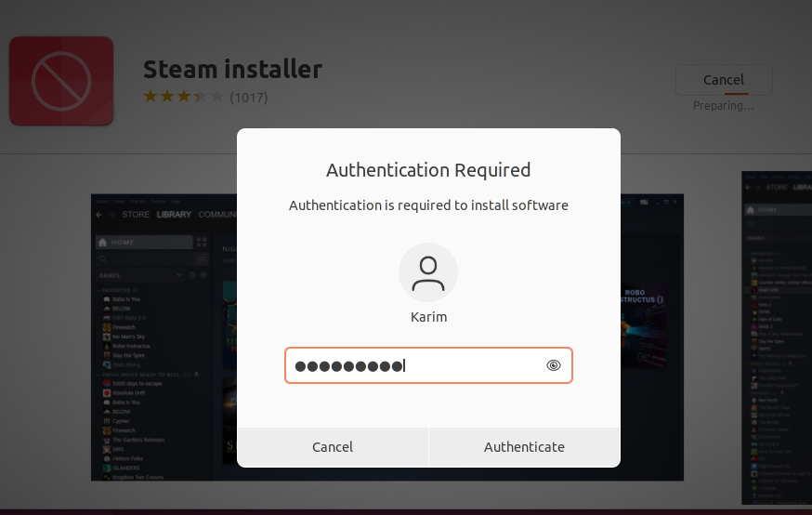Image resolution: width=812 pixels, height=515 pixels.
Task: Open the star rating reviews
Action: 183,97
